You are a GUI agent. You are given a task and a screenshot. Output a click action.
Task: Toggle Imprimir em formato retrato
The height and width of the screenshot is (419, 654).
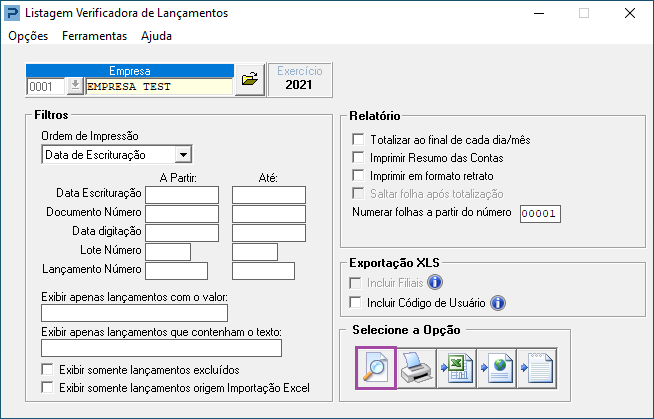[358, 175]
